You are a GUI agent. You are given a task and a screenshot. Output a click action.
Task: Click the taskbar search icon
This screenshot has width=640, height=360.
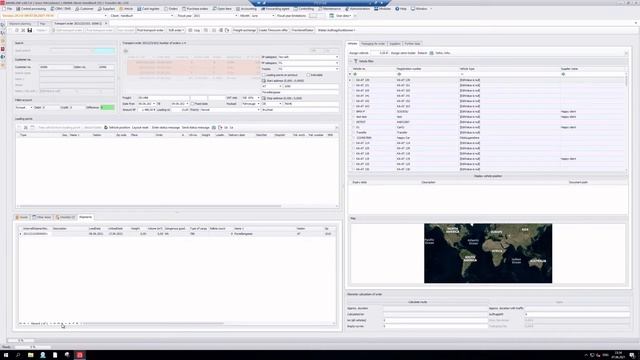point(18,355)
